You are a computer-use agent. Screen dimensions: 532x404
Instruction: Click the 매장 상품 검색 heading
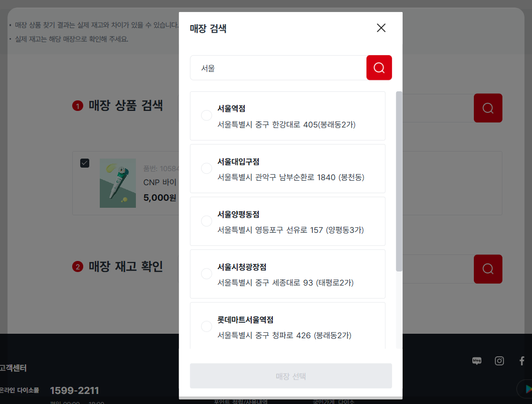125,105
